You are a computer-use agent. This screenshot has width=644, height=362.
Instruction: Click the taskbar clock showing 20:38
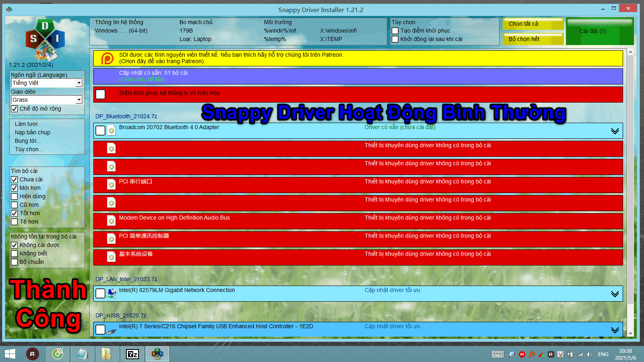coord(625,354)
